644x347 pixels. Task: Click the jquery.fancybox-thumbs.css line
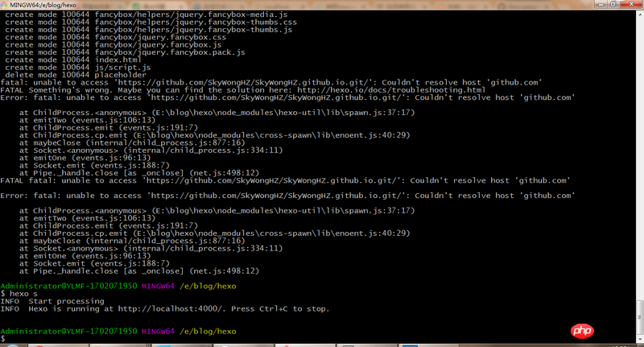(151, 23)
